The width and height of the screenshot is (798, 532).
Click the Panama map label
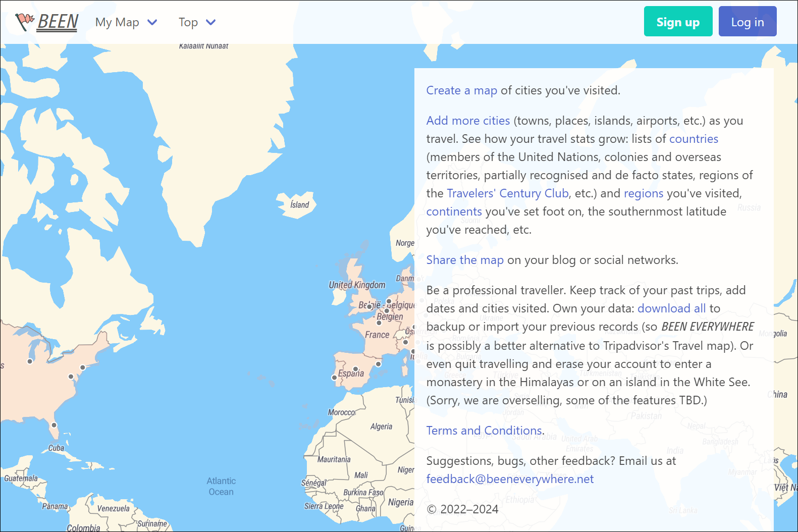[x=55, y=506]
